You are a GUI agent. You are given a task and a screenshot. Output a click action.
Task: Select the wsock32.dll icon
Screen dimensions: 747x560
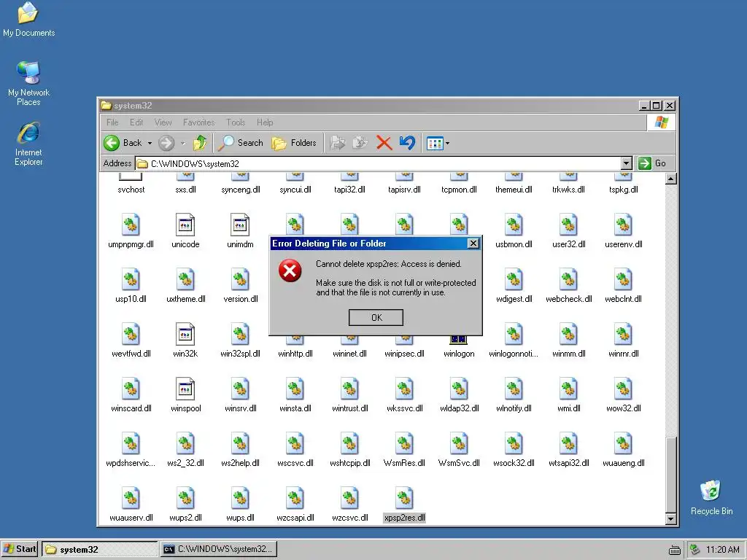pyautogui.click(x=514, y=444)
